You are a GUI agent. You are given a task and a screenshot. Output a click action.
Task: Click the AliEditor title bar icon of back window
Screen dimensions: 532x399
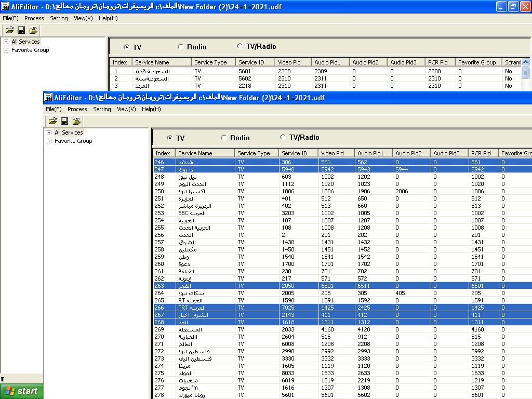5,7
